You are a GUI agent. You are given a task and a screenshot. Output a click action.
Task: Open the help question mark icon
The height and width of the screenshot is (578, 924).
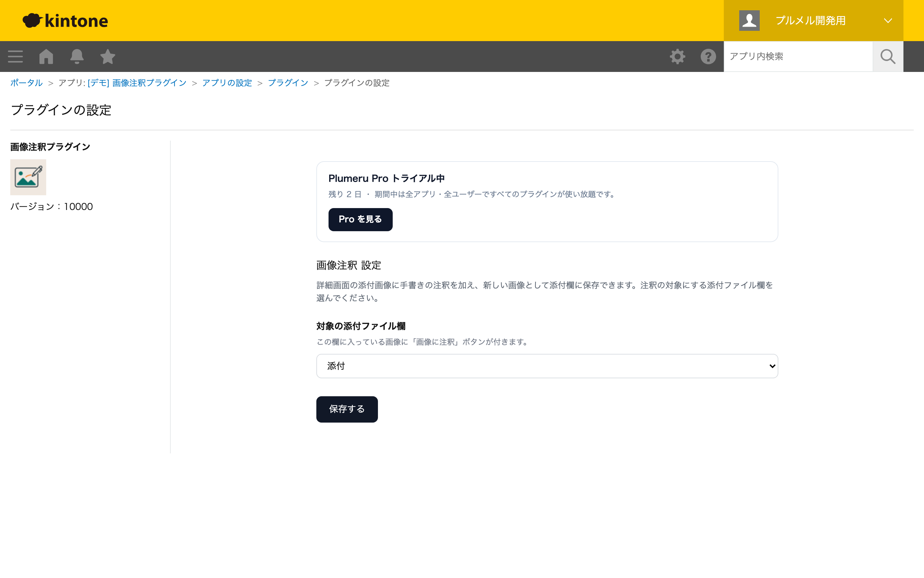(x=708, y=57)
